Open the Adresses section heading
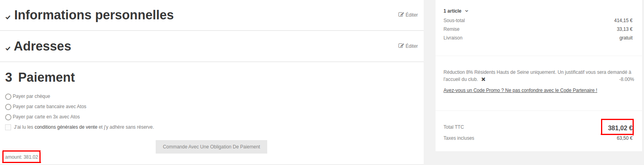 [43, 46]
